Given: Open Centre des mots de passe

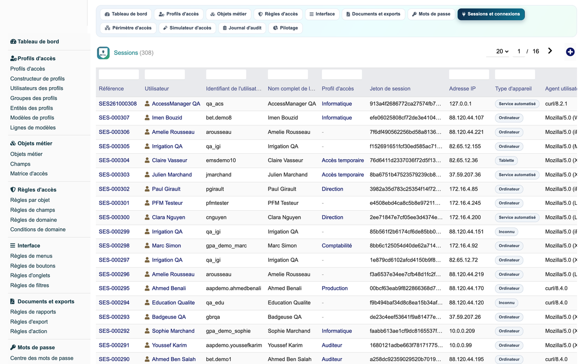Looking at the screenshot, I should click(x=42, y=358).
